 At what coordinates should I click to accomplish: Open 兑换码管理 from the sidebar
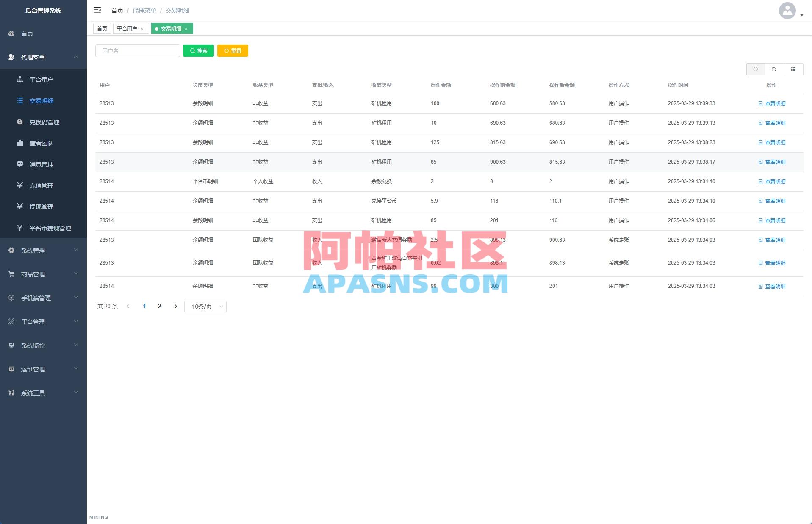click(44, 122)
